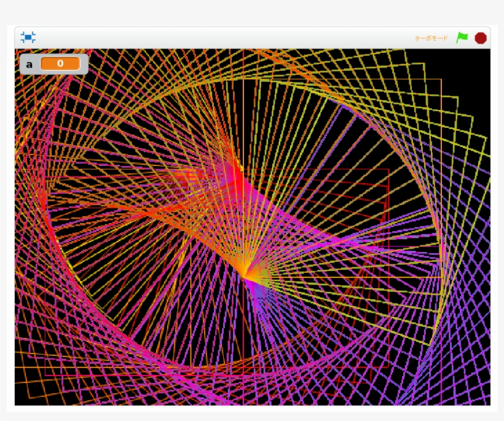Hit the red stop sign

(481, 37)
